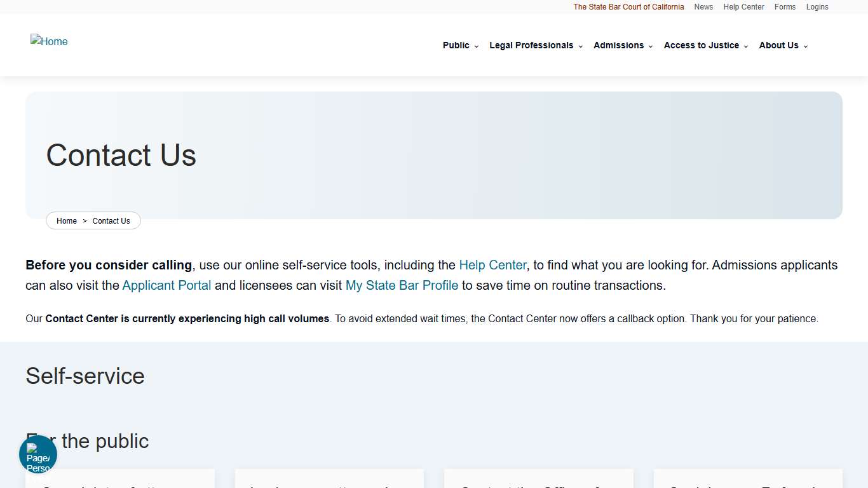This screenshot has width=868, height=488.
Task: Open the Legal Professionals menu
Action: (531, 45)
